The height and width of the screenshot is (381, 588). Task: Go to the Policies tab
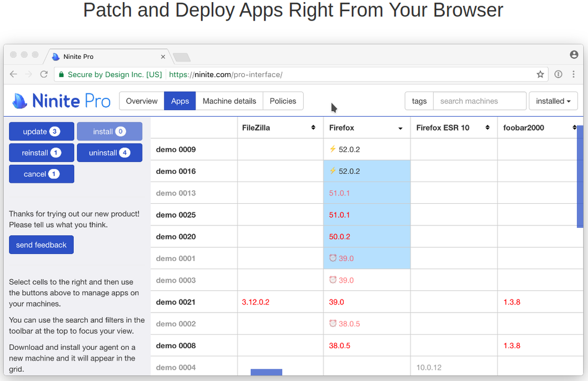click(x=283, y=101)
